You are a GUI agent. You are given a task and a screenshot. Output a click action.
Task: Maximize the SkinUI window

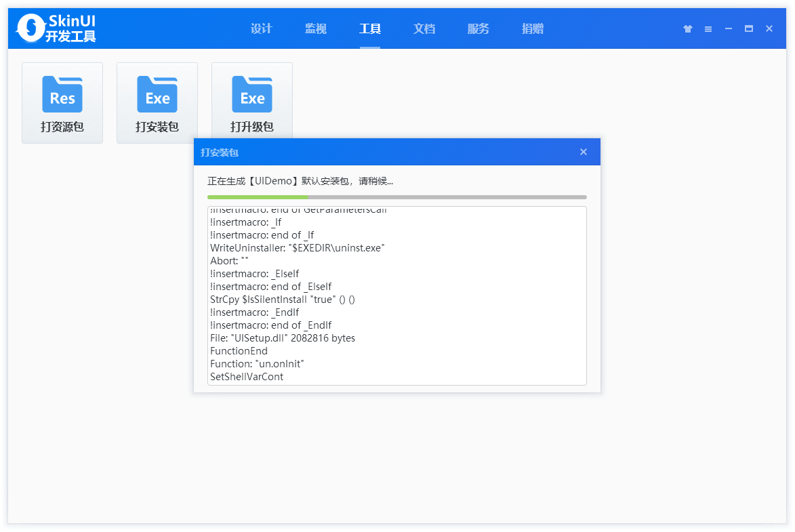(x=748, y=29)
